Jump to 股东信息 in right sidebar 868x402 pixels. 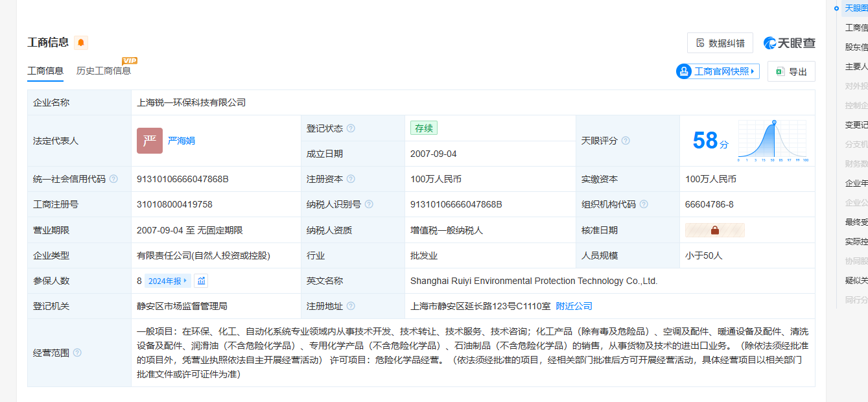(x=856, y=47)
